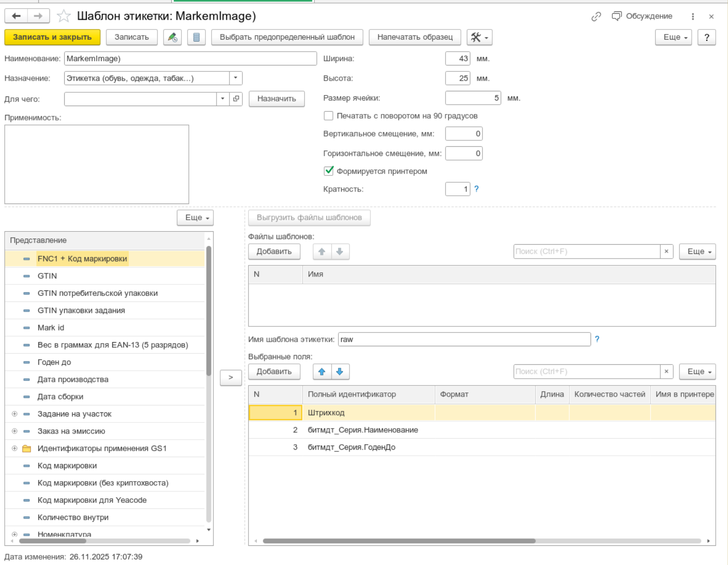Image resolution: width=728 pixels, height=565 pixels.
Task: Click the document list icon in toolbar
Action: tap(196, 37)
